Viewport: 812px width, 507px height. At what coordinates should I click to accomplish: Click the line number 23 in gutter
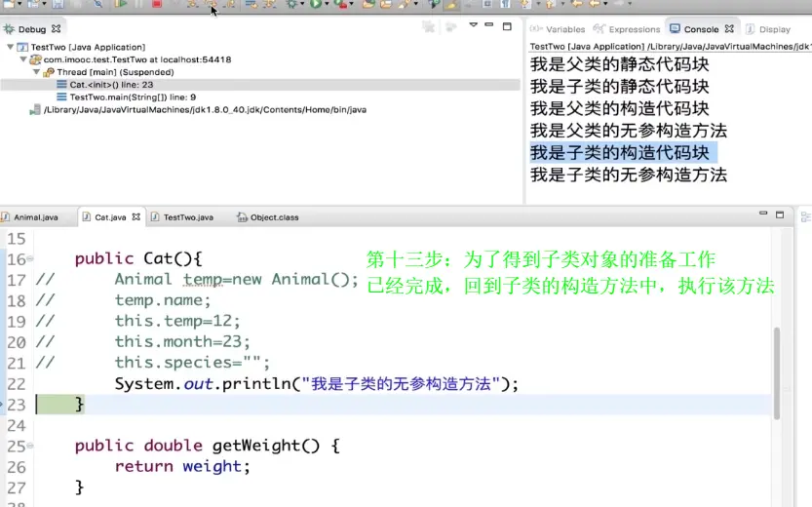tap(17, 405)
